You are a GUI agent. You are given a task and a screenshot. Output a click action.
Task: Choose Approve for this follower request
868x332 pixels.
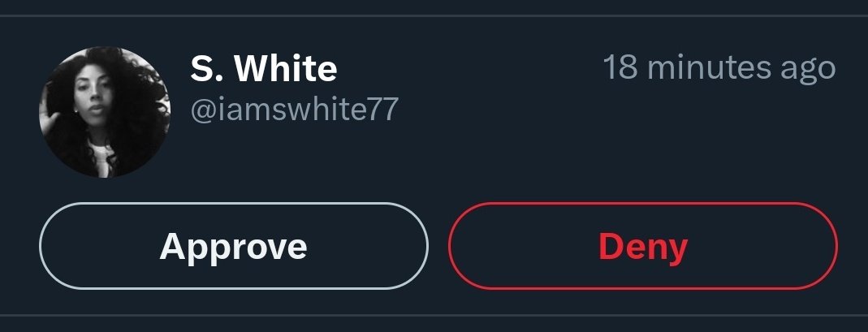point(234,246)
